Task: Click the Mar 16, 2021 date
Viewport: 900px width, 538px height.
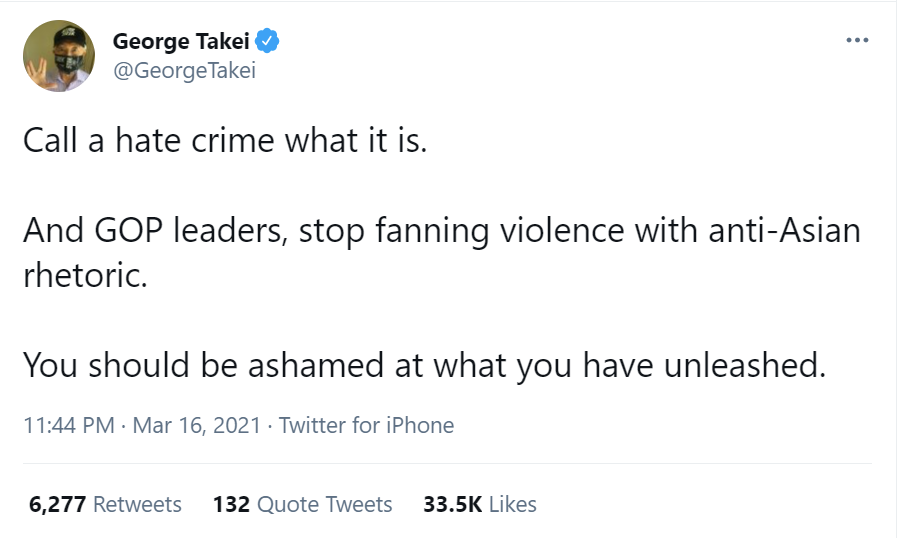Action: tap(195, 425)
